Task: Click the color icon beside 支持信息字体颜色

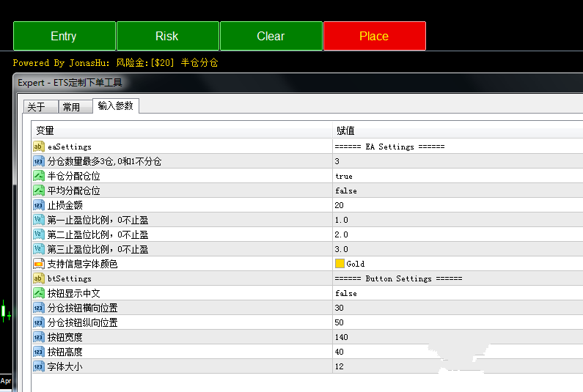Action: point(39,264)
